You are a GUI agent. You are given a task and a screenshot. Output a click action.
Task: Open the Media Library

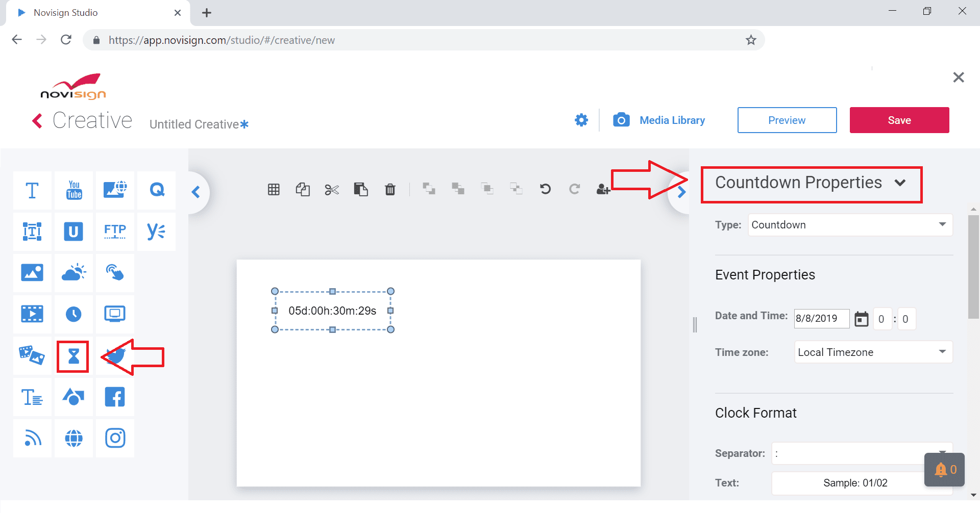[x=659, y=120]
